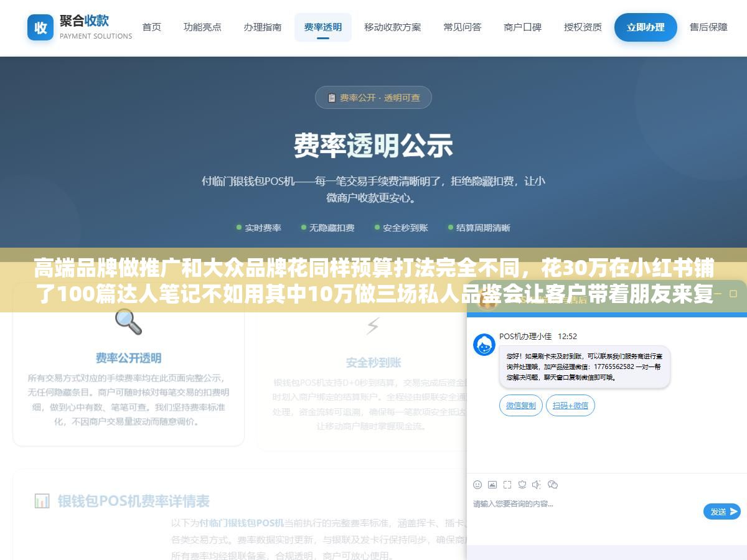Click the lightning icon above 安全秒到账
747x560 pixels.
373,325
